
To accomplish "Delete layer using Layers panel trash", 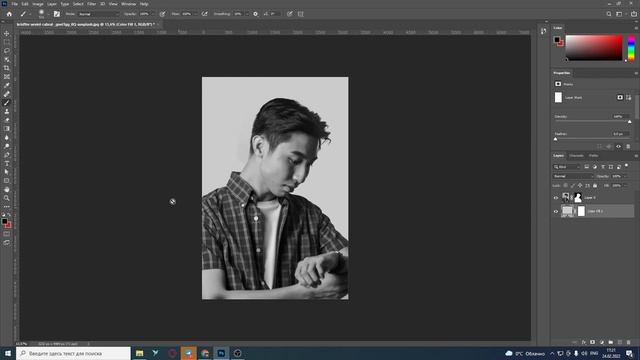I will click(629, 342).
